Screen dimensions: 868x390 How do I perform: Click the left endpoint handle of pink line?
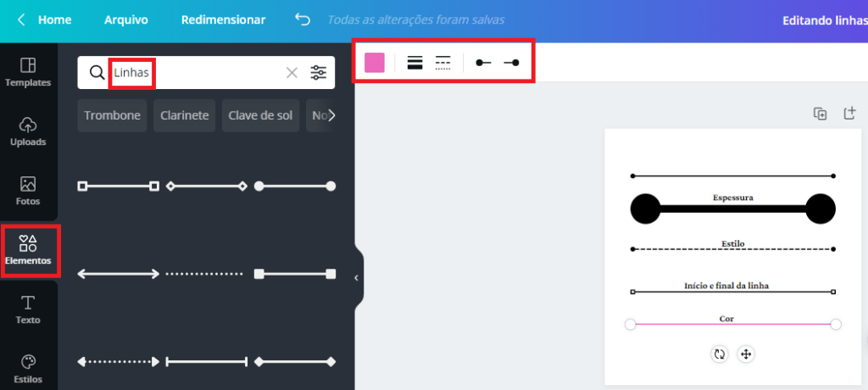click(x=630, y=324)
